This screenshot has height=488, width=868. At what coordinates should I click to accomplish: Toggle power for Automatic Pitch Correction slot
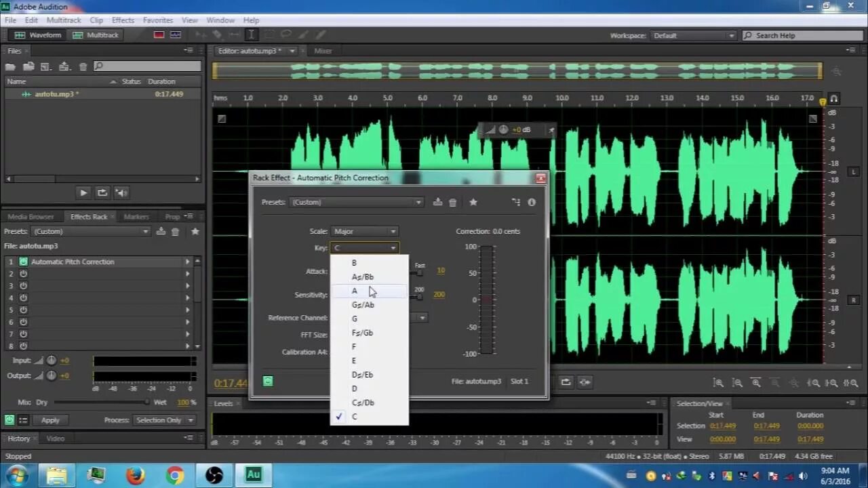(x=23, y=262)
